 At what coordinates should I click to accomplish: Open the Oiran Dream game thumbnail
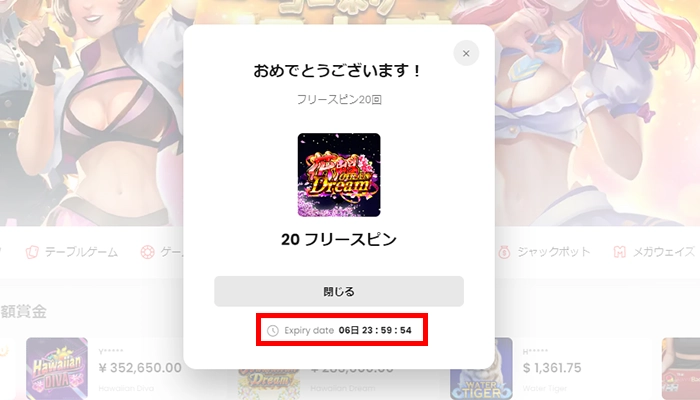coord(339,175)
